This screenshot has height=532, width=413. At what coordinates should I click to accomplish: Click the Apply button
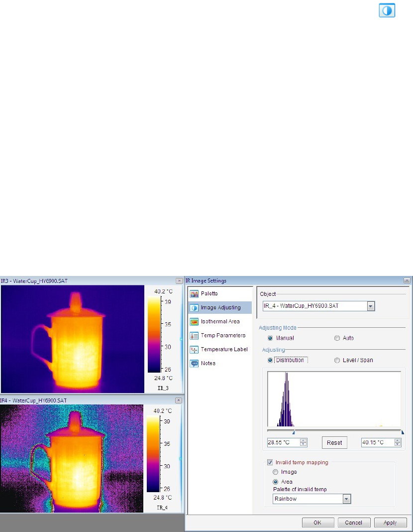point(390,523)
